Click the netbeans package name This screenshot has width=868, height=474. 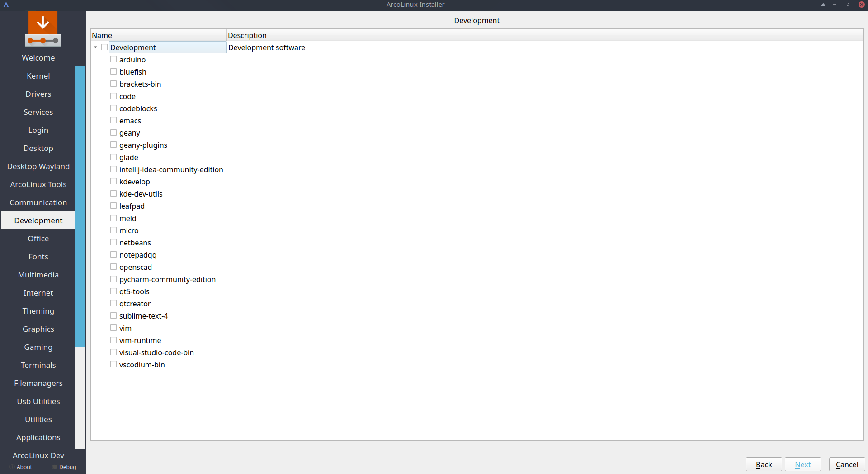tap(135, 243)
